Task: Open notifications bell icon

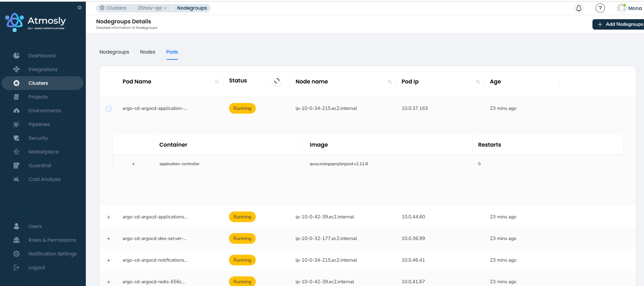Action: click(579, 8)
